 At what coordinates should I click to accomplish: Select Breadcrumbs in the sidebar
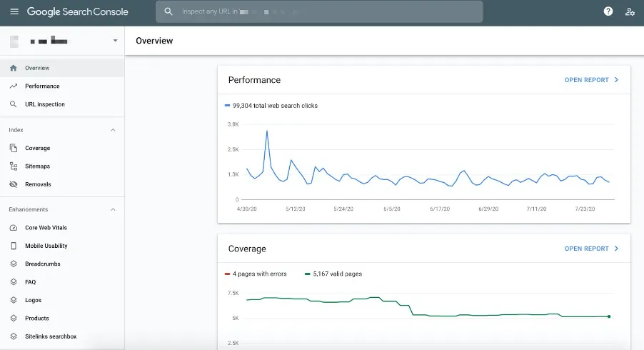tap(42, 264)
